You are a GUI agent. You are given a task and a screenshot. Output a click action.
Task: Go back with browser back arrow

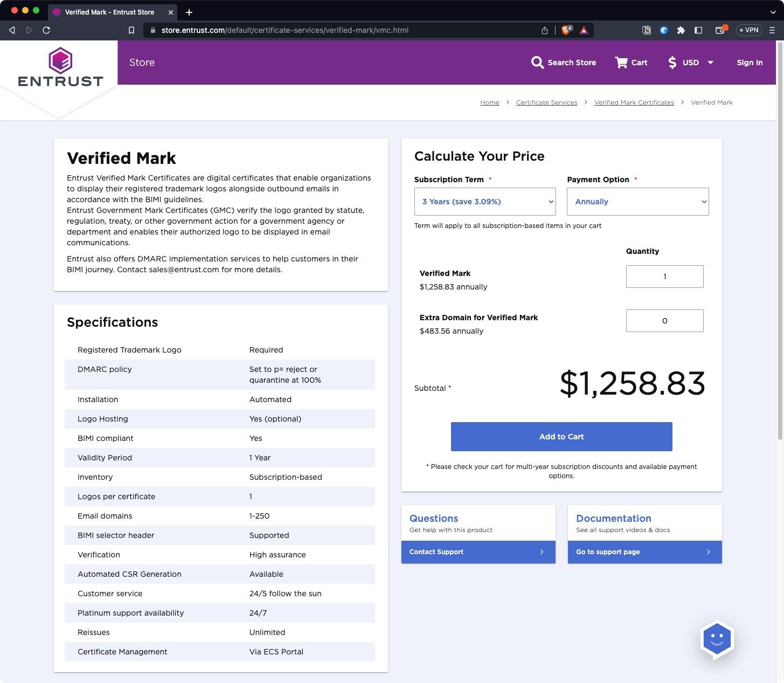point(12,30)
